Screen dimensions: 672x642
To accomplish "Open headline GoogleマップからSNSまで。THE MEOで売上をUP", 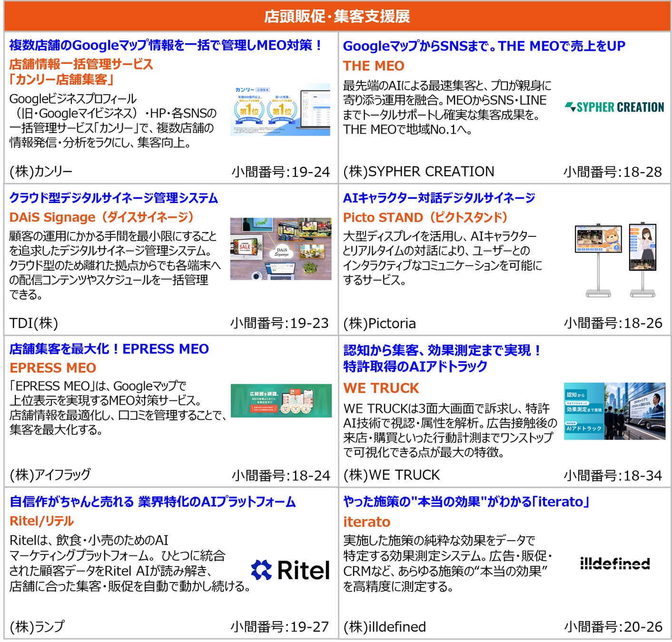I will tap(484, 46).
